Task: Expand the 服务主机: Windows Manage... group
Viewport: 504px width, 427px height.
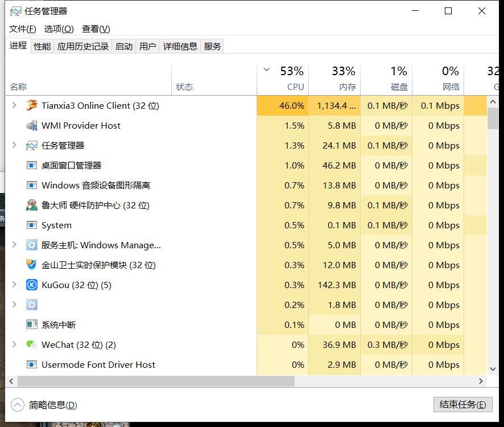Action: point(14,245)
